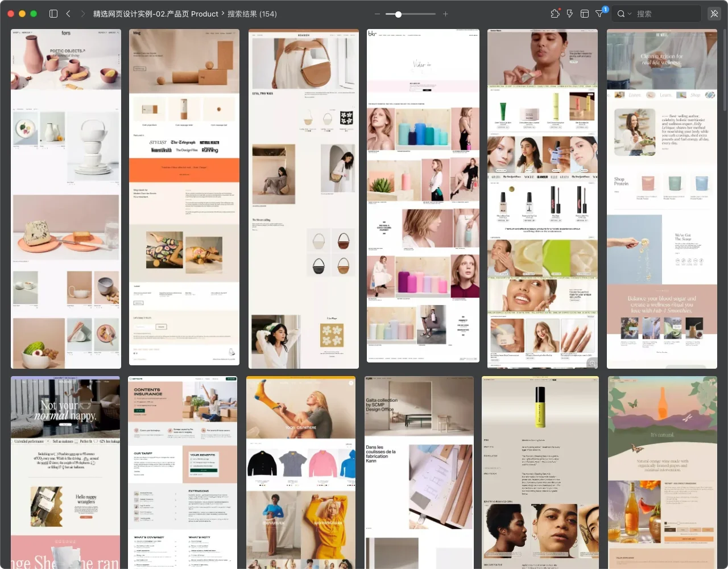The height and width of the screenshot is (569, 728).
Task: Click the plus icon to enlarge thumbnails
Action: (445, 14)
